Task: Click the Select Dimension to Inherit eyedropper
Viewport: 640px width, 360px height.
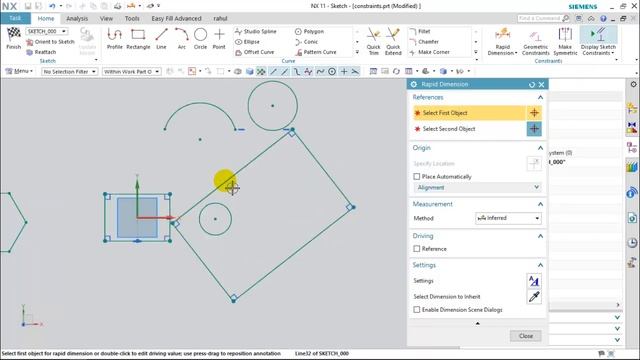Action: [534, 297]
